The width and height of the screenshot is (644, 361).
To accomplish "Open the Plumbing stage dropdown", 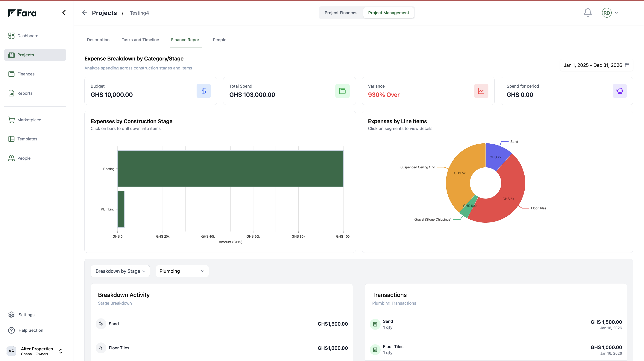I will pos(182,271).
